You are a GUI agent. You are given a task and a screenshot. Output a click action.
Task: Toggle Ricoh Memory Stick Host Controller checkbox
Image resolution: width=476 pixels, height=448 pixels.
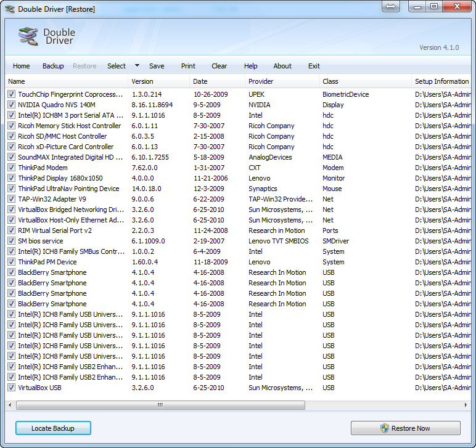point(12,126)
